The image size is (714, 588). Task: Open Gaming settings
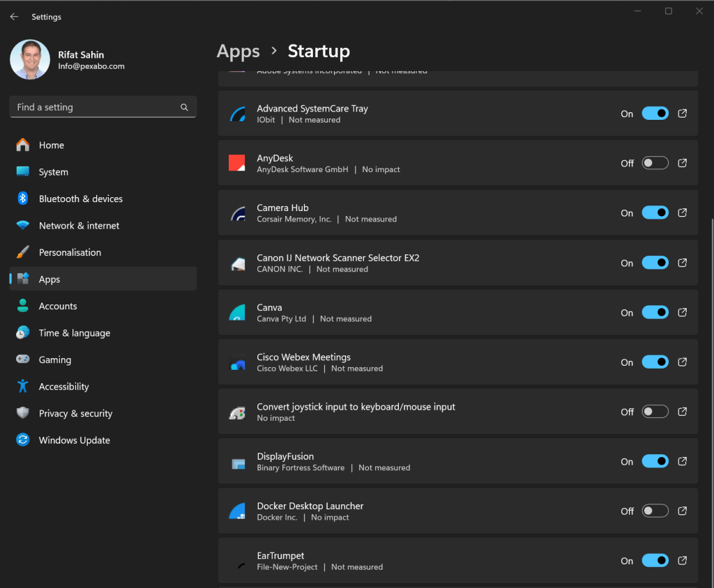(103, 359)
